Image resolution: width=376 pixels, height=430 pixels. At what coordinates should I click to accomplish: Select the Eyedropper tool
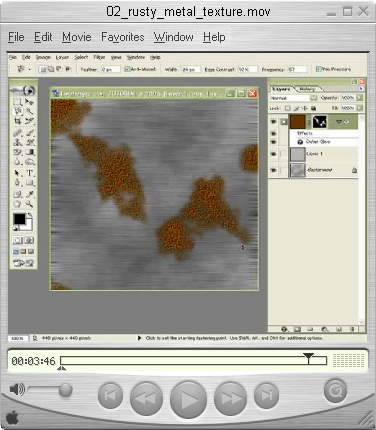29,194
